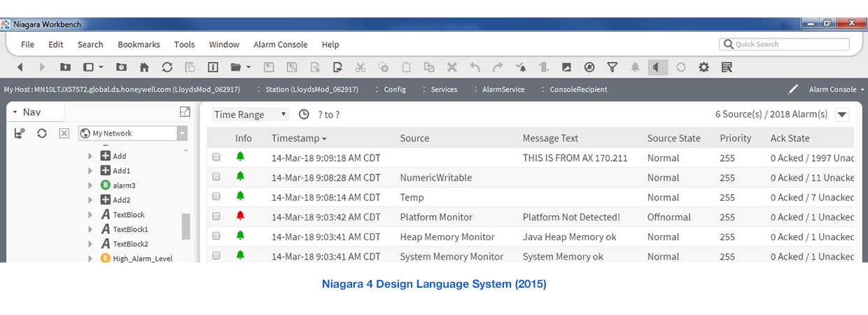Check the Heap Memory Monitor row checkbox
This screenshot has height=315, width=868.
coord(216,236)
